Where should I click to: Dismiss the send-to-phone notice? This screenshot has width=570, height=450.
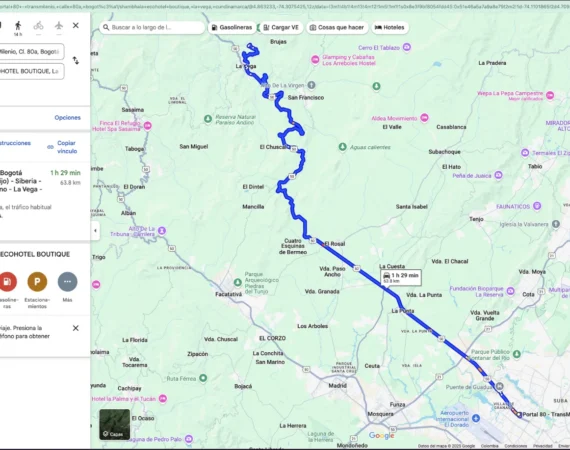pyautogui.click(x=76, y=328)
